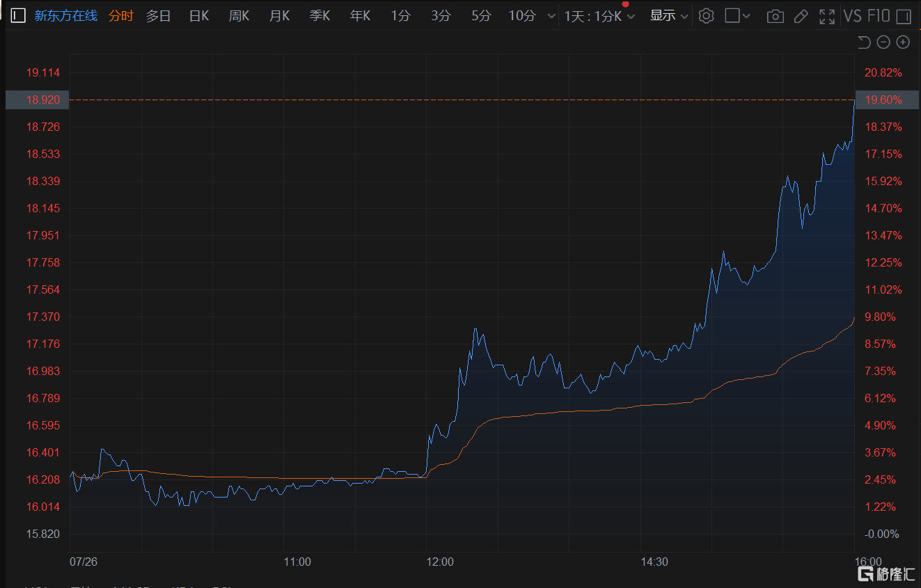Screen dimensions: 921x588
Task: Enter fullscreen chart mode
Action: click(827, 16)
